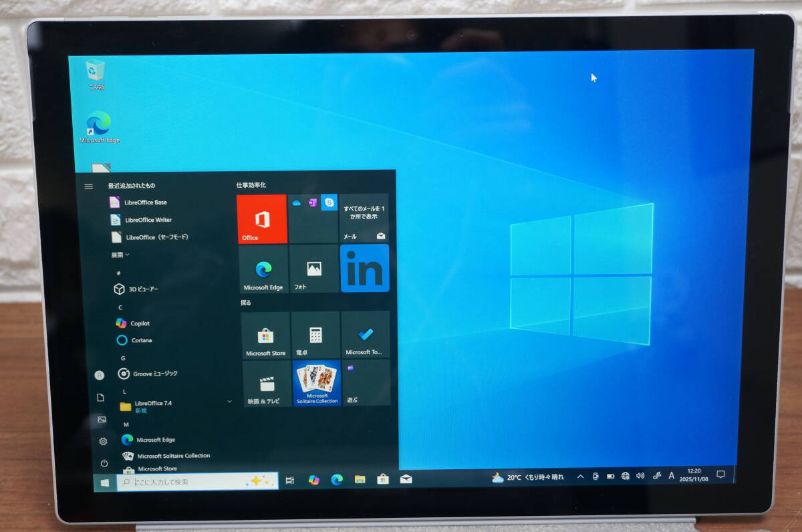The width and height of the screenshot is (802, 532).
Task: Open Edge from the taskbar
Action: pos(337,479)
